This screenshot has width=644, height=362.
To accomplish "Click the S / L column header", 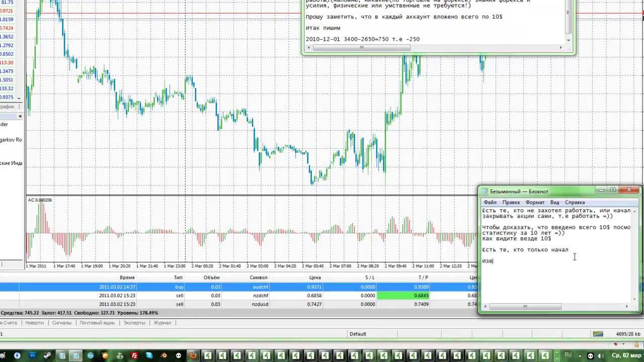I will (x=370, y=278).
